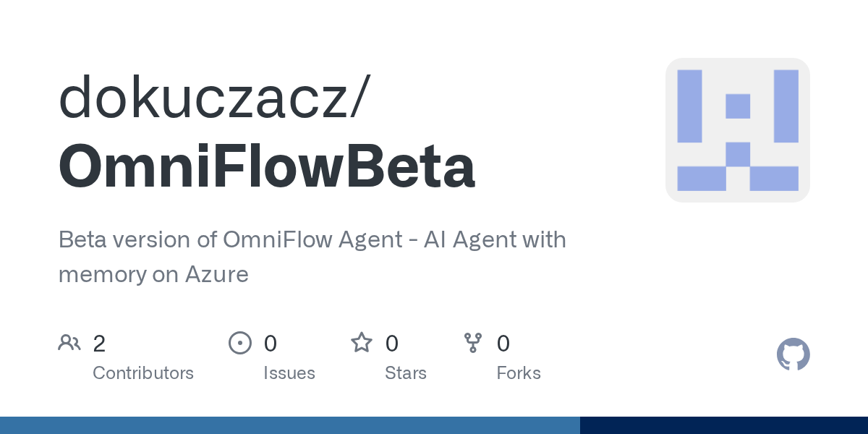Viewport: 868px width, 434px height.
Task: Click the zero count above Stars
Action: coord(392,344)
